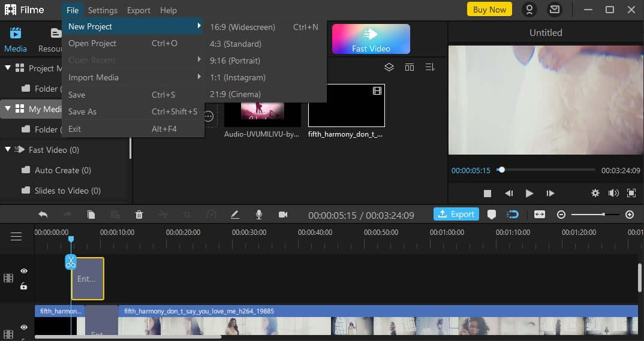Click the Undo arrow in timeline toolbar
Viewport: 644px width, 341px height.
[43, 215]
